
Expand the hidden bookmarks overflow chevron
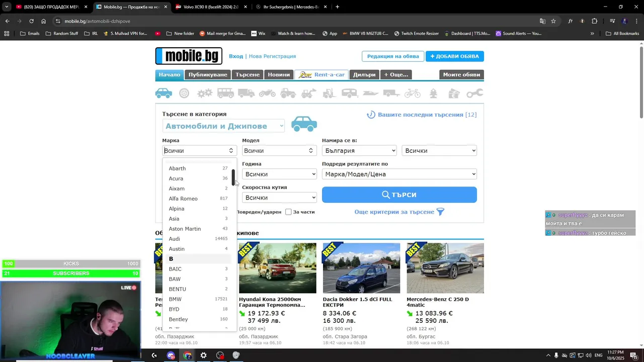pyautogui.click(x=592, y=34)
